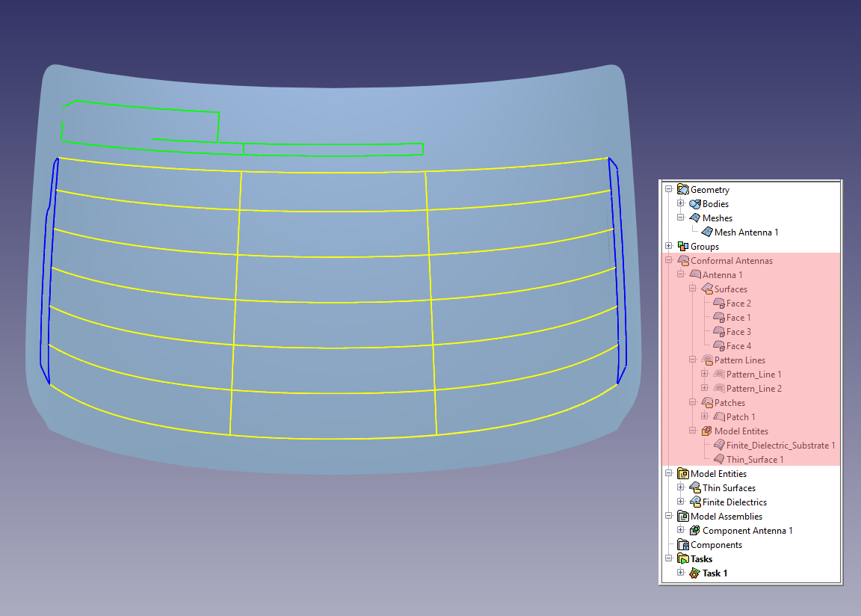Expand the Patch 1 node
Viewport: 861px width, 616px height.
pos(705,417)
